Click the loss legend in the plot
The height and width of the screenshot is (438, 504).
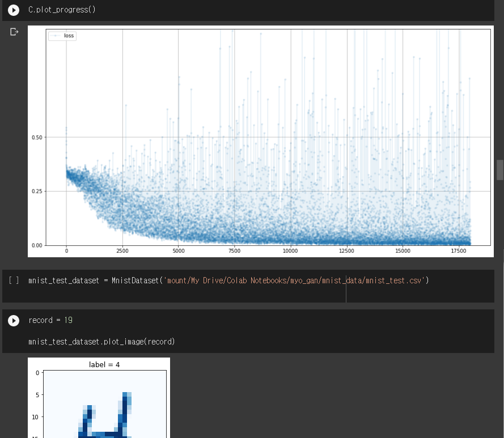pos(62,36)
